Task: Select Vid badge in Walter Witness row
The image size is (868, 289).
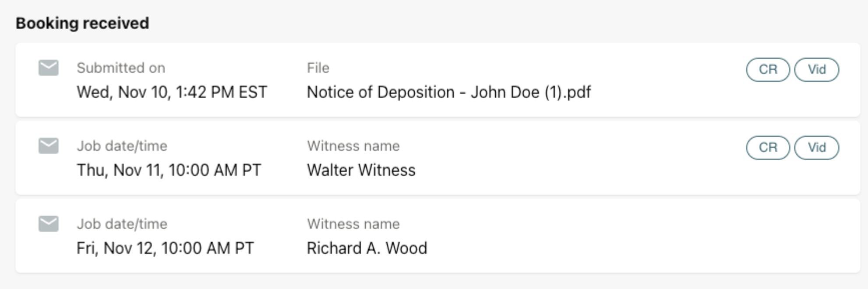Action: coord(817,148)
